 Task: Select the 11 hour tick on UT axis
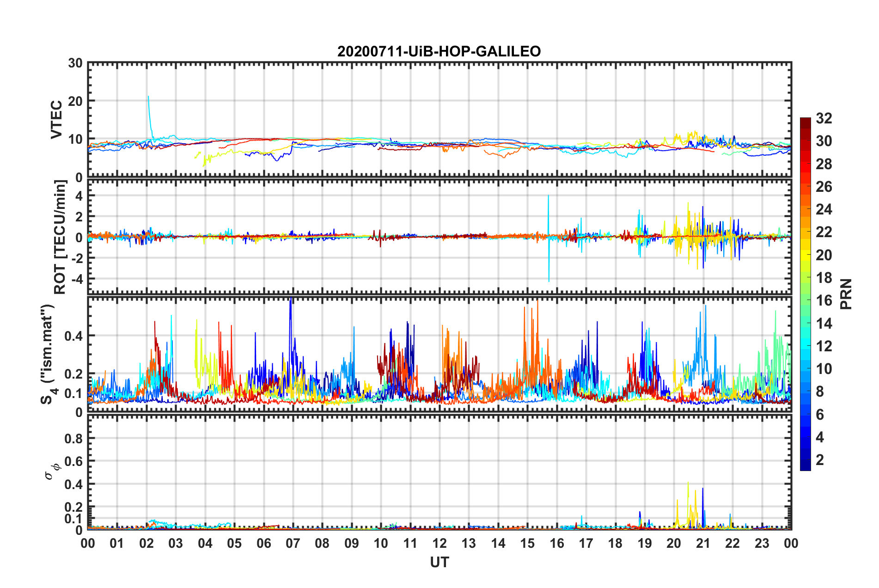pyautogui.click(x=410, y=543)
